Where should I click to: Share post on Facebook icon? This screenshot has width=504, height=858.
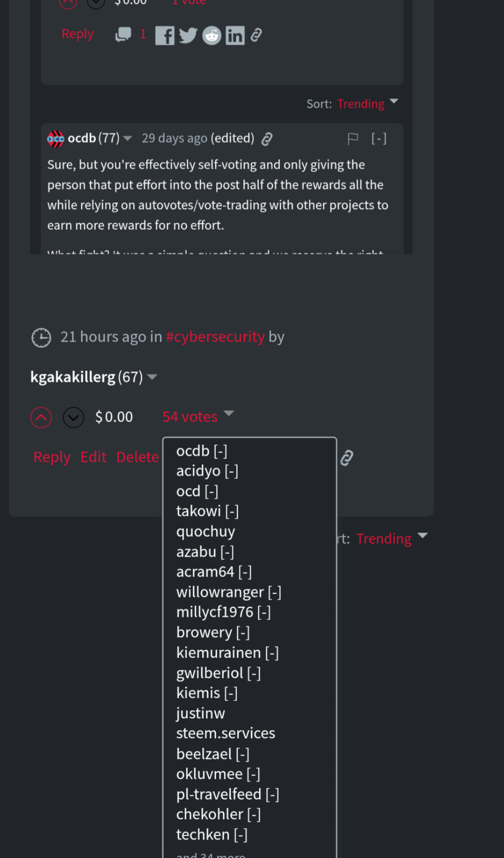click(165, 36)
